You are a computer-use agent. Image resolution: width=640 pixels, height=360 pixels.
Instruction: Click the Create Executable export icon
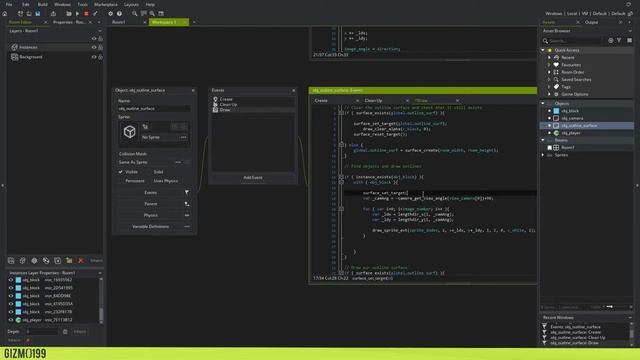coord(53,13)
